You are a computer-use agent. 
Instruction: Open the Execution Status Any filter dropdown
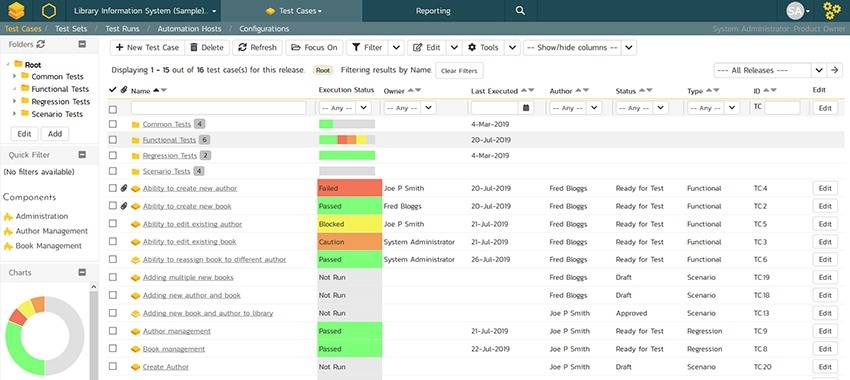point(345,108)
